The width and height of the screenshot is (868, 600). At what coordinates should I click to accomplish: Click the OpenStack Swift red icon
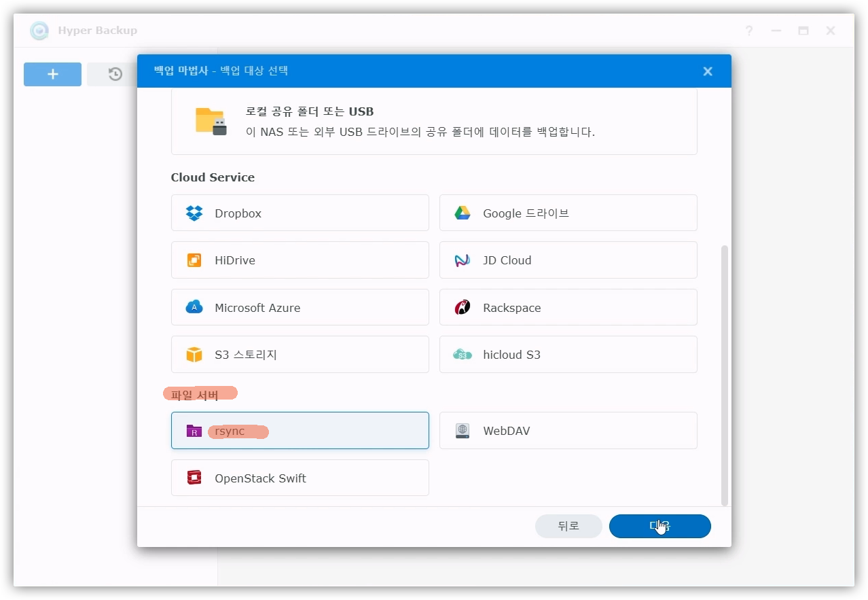tap(194, 478)
